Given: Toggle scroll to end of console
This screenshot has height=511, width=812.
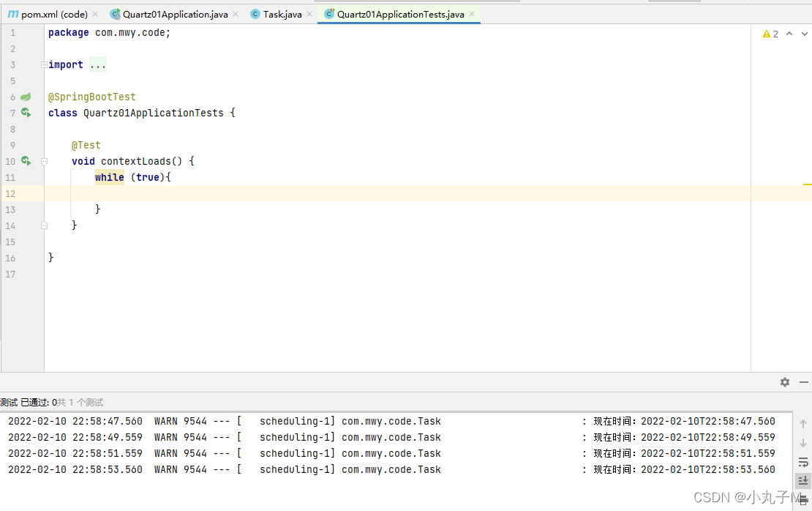Looking at the screenshot, I should coord(803,480).
